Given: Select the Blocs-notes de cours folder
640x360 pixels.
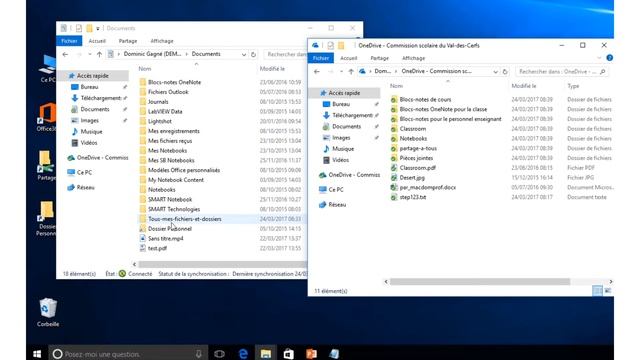Looking at the screenshot, I should tap(425, 100).
